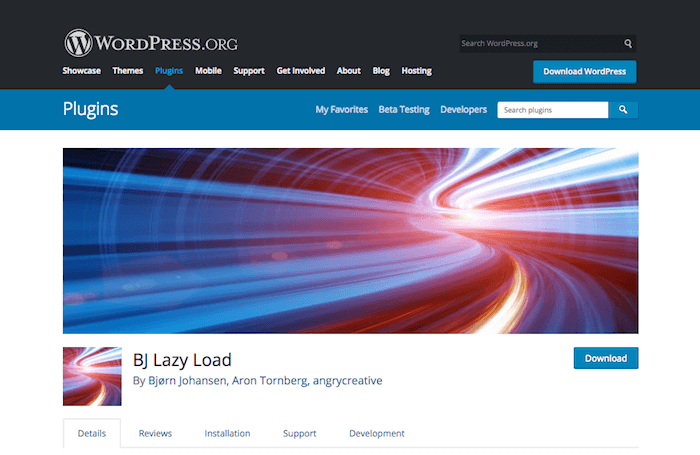Open the Mobile menu item
The image size is (700, 455).
tap(208, 71)
